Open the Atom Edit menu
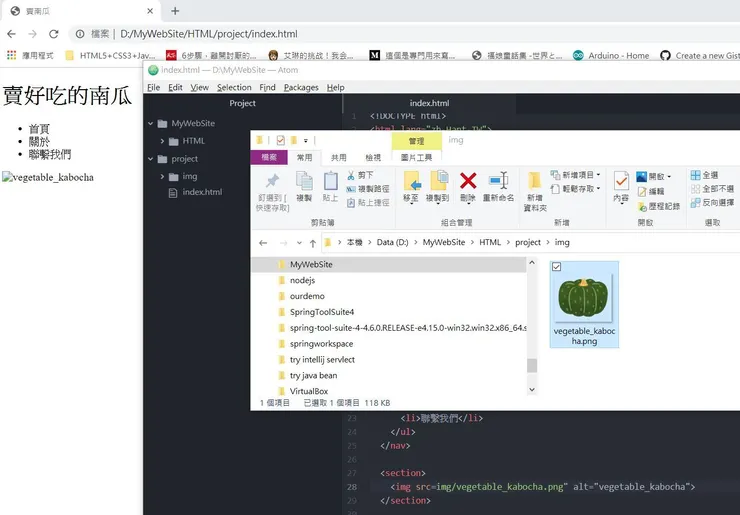 (175, 87)
